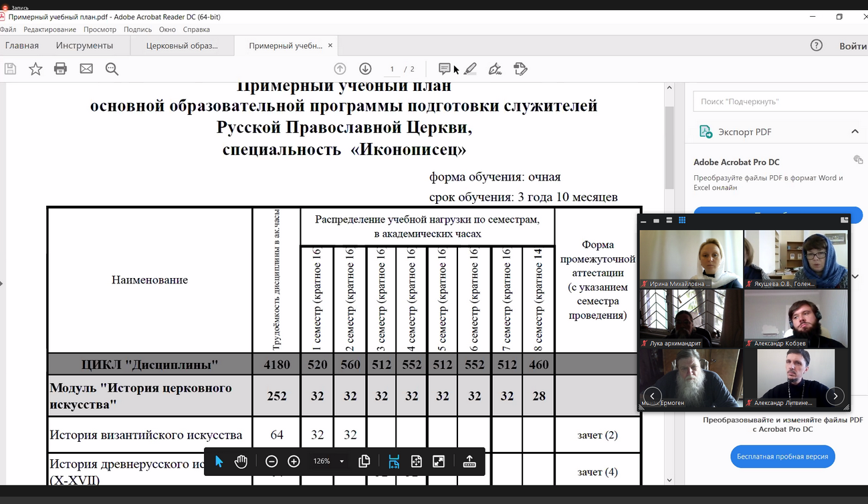The image size is (868, 504).
Task: Select the highlighter pen tool
Action: (470, 69)
